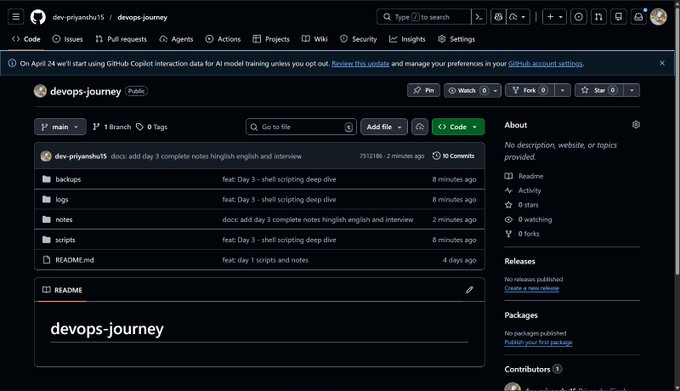Image resolution: width=680 pixels, height=391 pixels.
Task: Open the scripts folder
Action: tap(65, 240)
